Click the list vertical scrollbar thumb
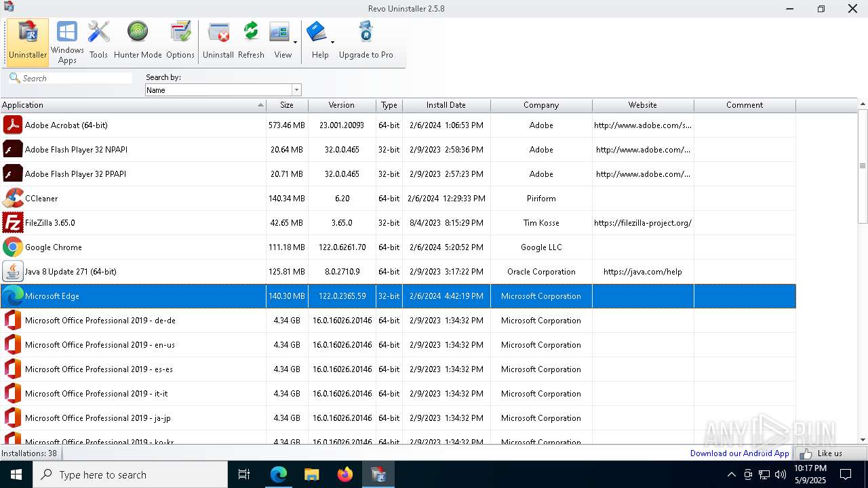This screenshot has width=868, height=488. coord(863,166)
